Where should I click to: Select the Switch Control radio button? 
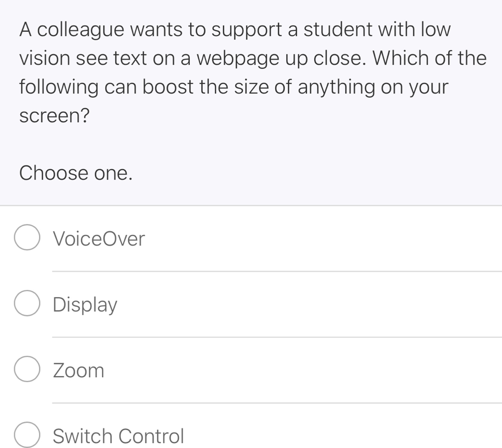[x=26, y=434]
